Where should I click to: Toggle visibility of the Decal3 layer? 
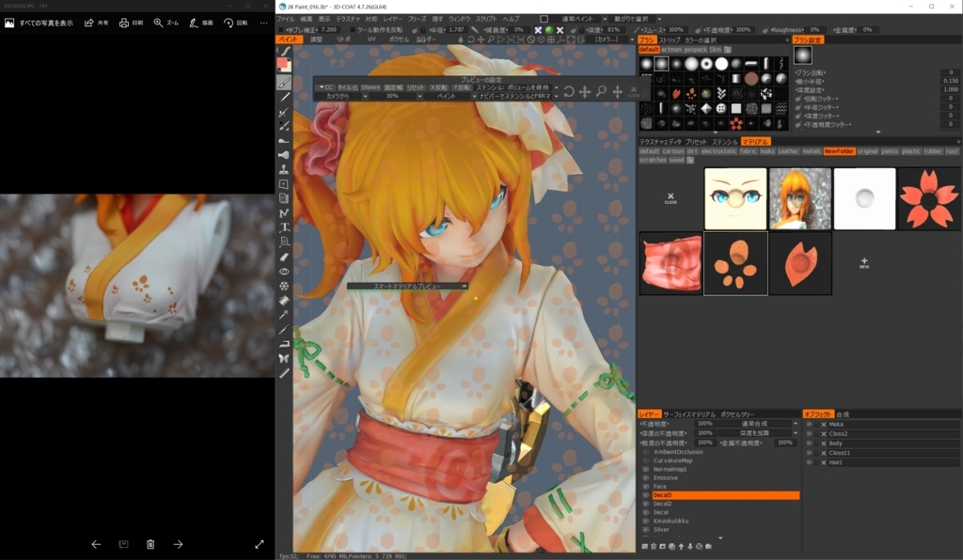(646, 495)
